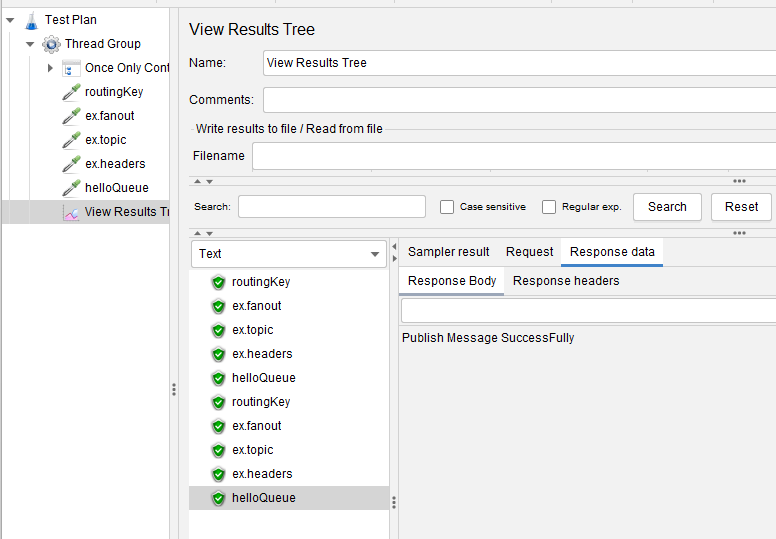Expand the Once Only Controller node
The width and height of the screenshot is (776, 539).
(50, 68)
